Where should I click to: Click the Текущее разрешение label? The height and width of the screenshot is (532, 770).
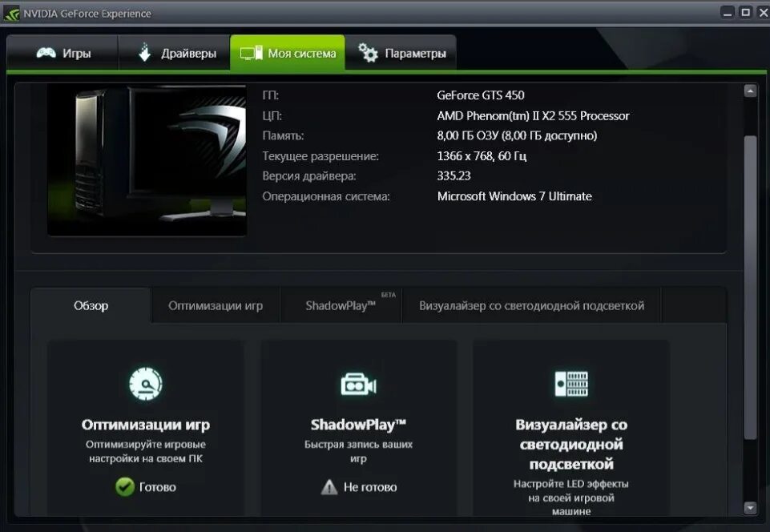pos(320,156)
